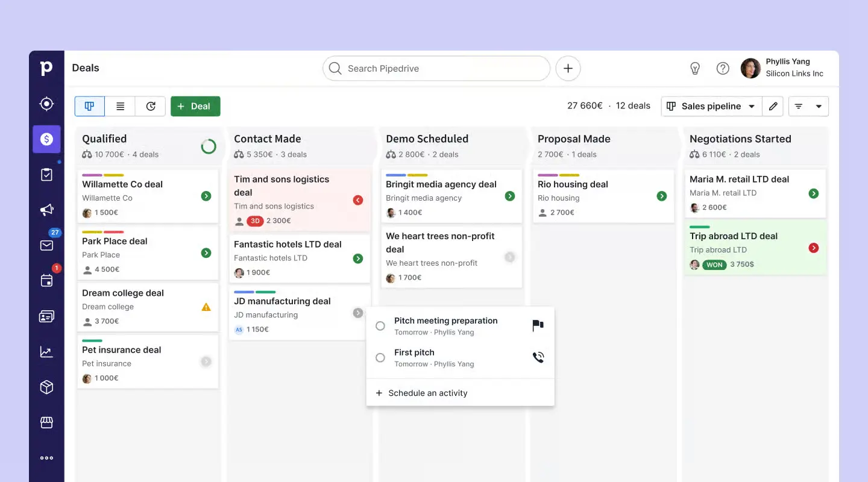Open the Mail inbox icon with 27 badge
868x482 pixels.
click(46, 245)
